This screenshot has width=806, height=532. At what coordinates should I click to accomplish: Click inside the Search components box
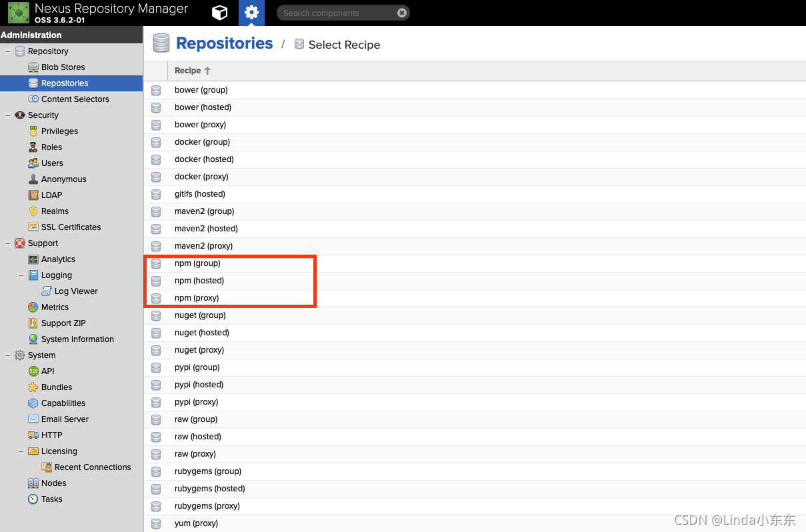coord(337,13)
